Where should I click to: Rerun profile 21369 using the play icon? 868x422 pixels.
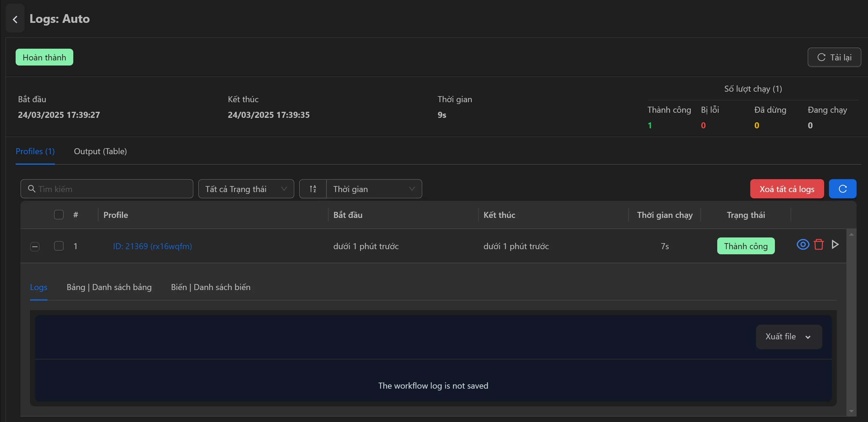click(x=835, y=244)
